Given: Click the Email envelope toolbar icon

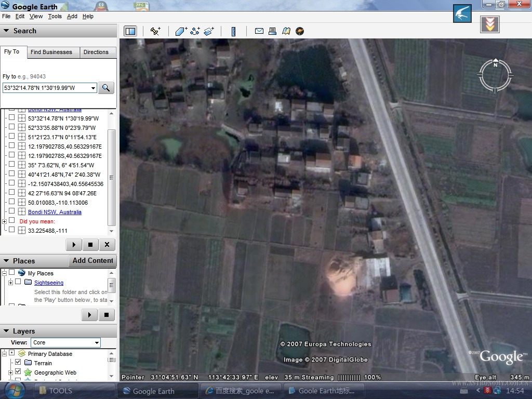Looking at the screenshot, I should pos(259,31).
